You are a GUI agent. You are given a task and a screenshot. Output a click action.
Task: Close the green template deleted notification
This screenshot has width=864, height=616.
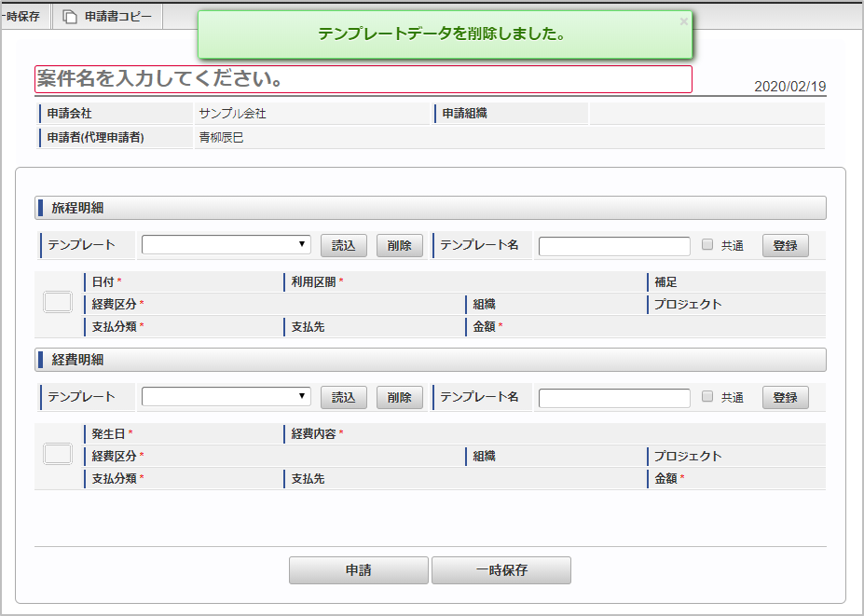(684, 21)
